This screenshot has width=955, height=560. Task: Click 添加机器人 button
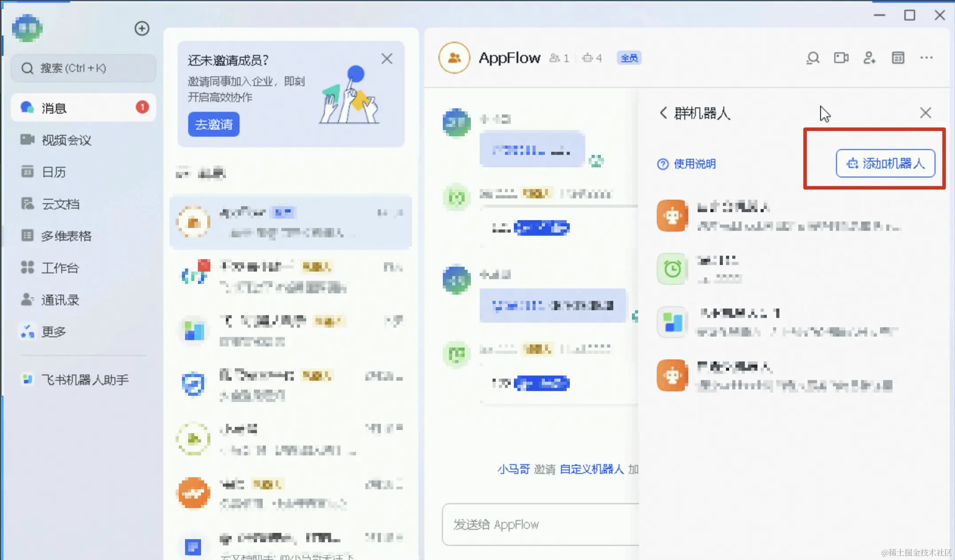885,163
